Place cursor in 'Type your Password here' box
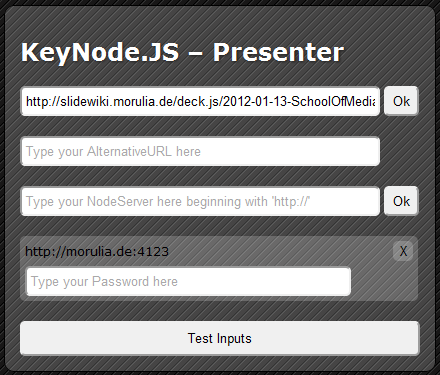 189,281
